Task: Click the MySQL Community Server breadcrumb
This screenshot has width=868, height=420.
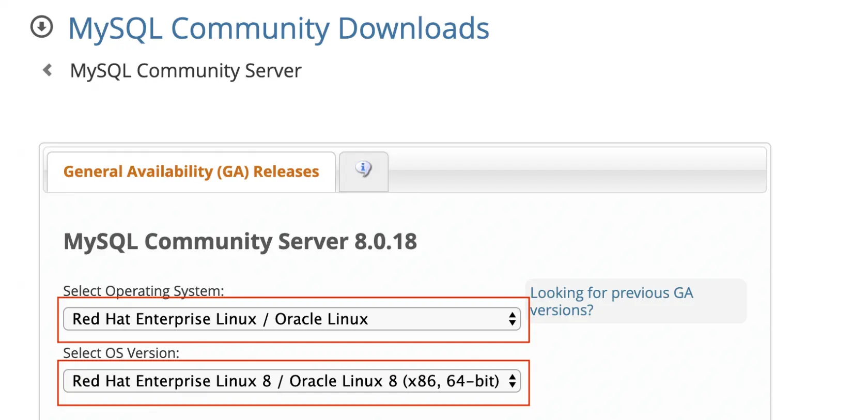Action: pos(185,71)
